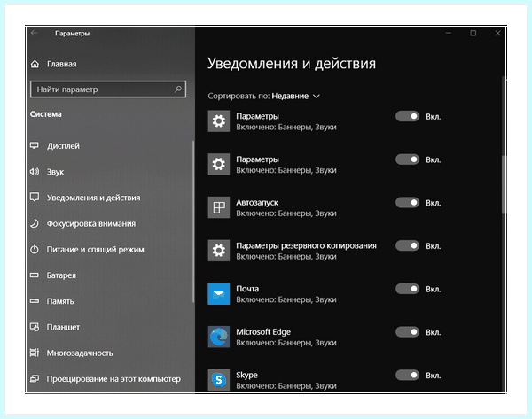Click the Проецирование на этот компьютер icon

[x=35, y=378]
